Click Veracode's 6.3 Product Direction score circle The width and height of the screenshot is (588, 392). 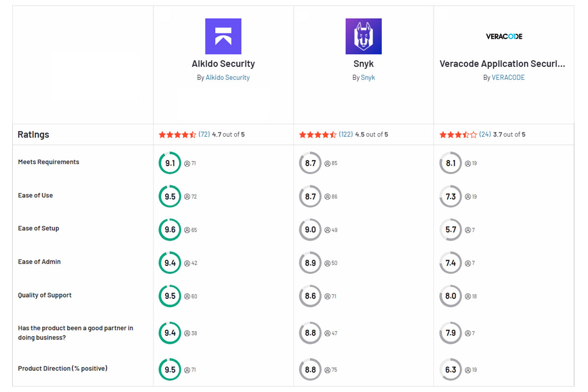tap(451, 370)
